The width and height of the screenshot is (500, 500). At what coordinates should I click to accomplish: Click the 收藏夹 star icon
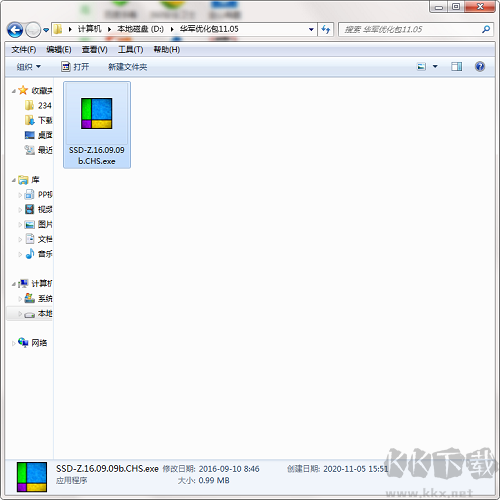point(23,90)
